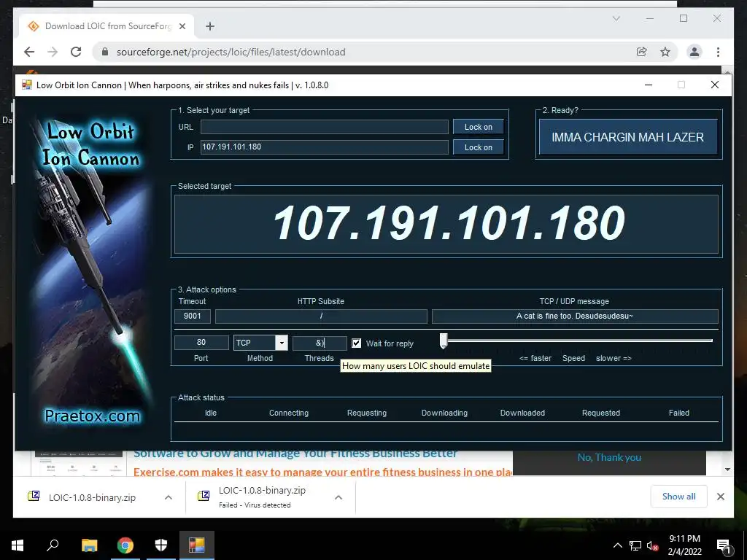Show hidden system tray icons

point(617,545)
